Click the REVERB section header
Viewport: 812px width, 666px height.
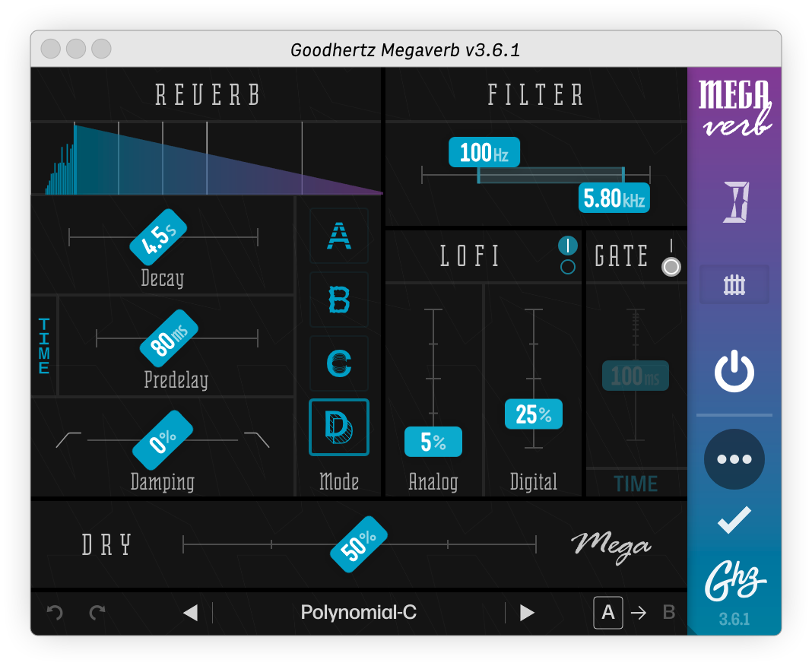(x=208, y=95)
